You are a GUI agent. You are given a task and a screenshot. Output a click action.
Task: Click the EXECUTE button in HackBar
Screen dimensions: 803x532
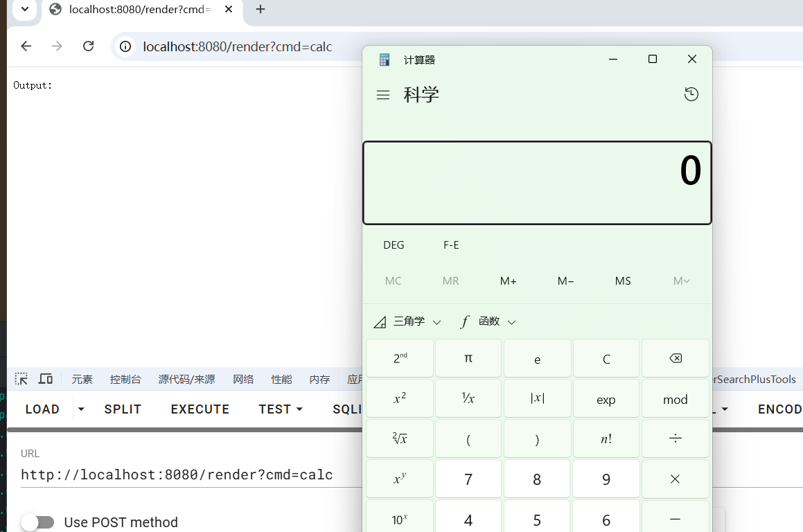(x=200, y=409)
